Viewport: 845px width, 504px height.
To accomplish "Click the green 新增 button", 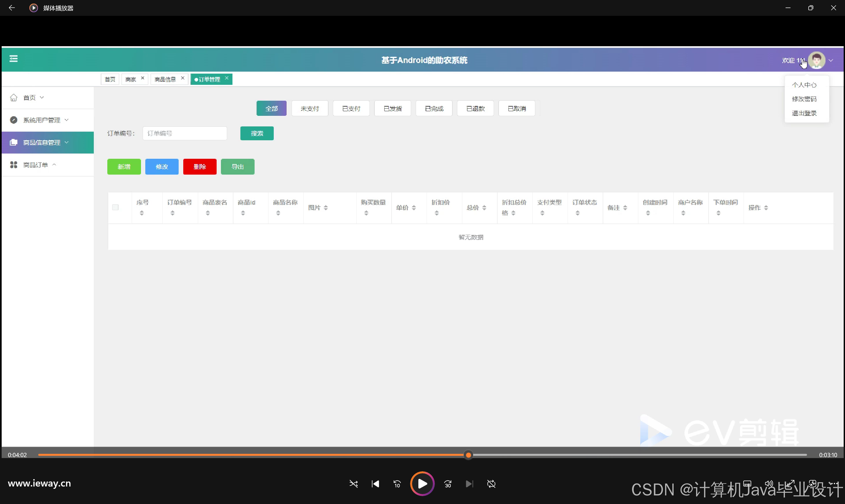I will coord(124,167).
